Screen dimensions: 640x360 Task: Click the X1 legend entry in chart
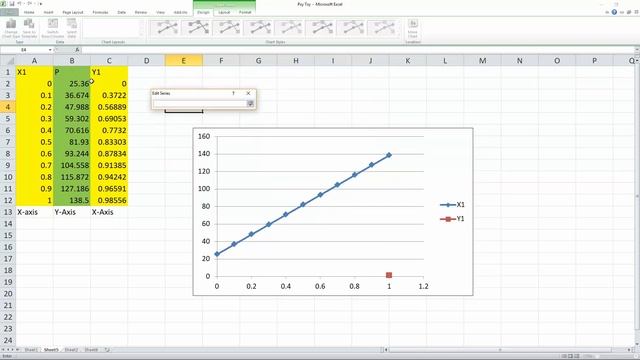[452, 205]
